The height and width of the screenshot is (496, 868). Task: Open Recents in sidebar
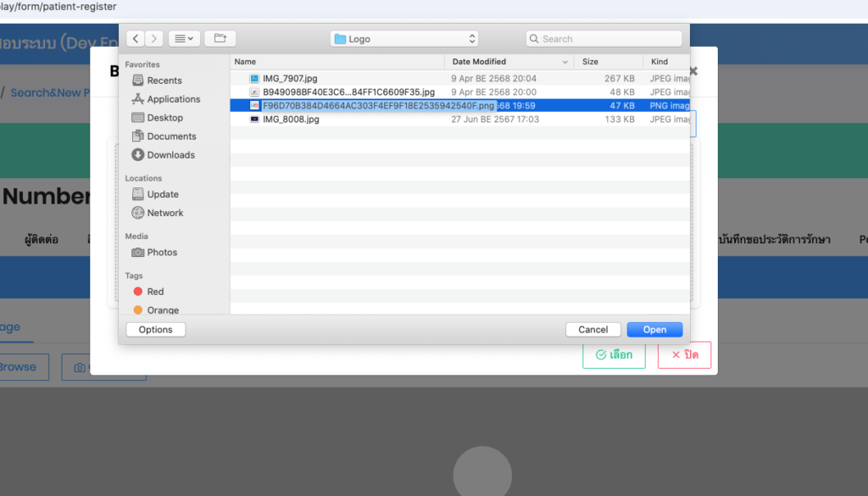click(x=164, y=81)
